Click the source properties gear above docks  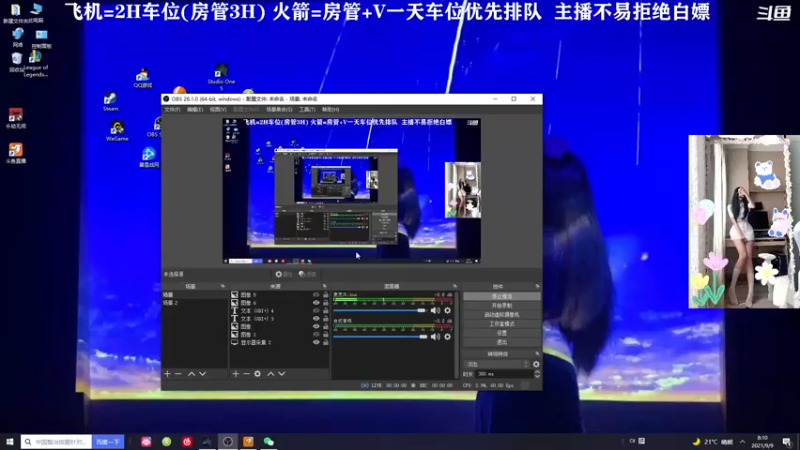[x=283, y=274]
